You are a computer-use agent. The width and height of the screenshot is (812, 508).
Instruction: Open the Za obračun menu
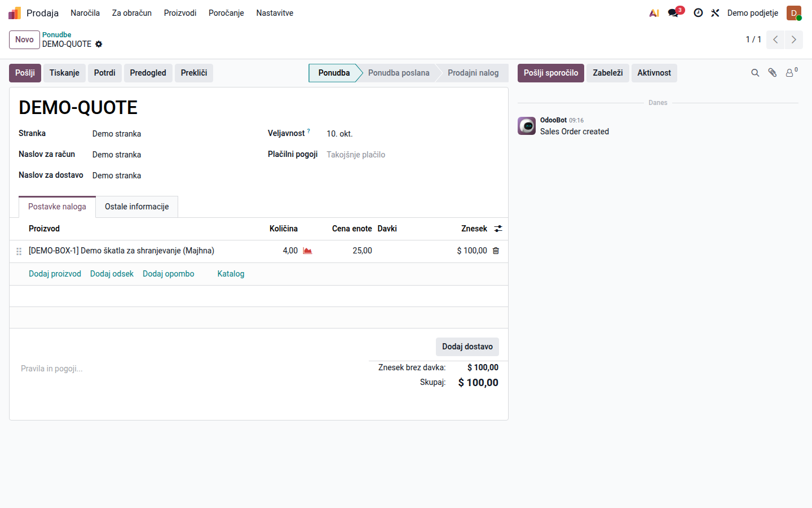[132, 13]
